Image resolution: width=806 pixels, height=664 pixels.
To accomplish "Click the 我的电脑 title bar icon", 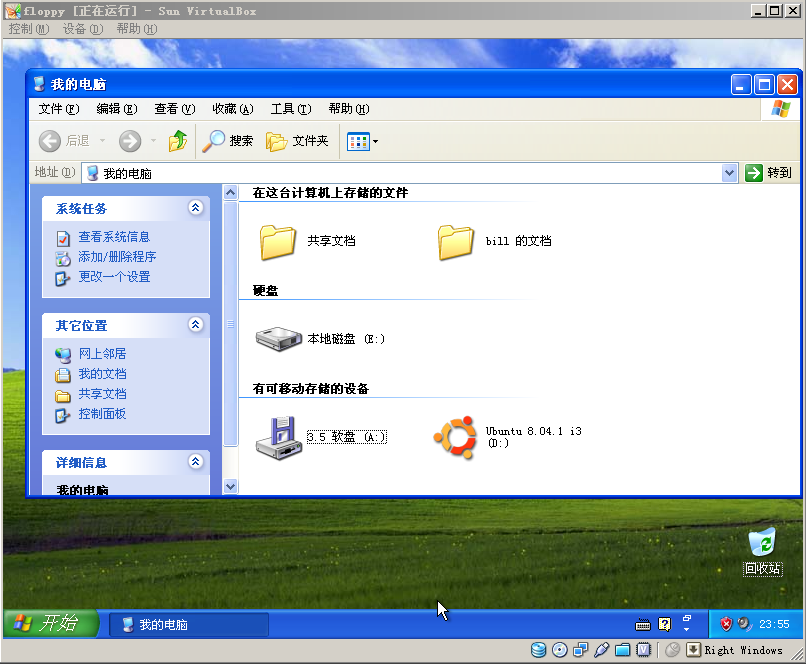I will tap(40, 84).
